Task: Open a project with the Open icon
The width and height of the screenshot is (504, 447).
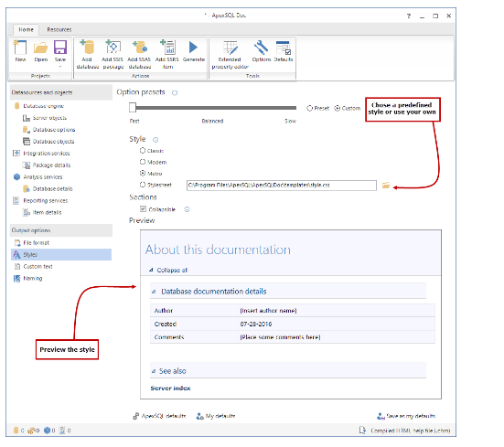Action: (x=41, y=48)
